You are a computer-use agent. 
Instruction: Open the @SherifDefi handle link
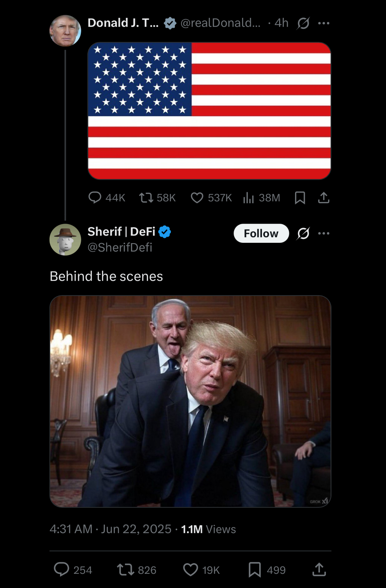(x=120, y=247)
